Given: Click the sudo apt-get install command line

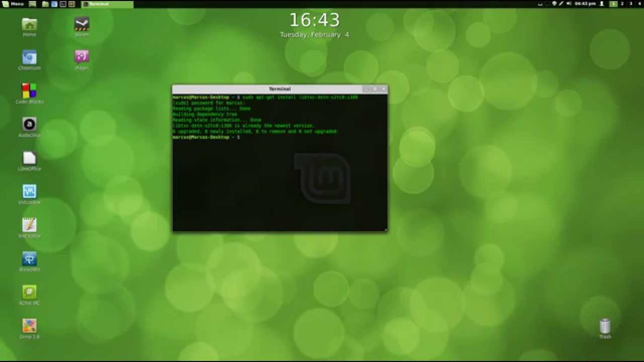Looking at the screenshot, I should (265, 97).
